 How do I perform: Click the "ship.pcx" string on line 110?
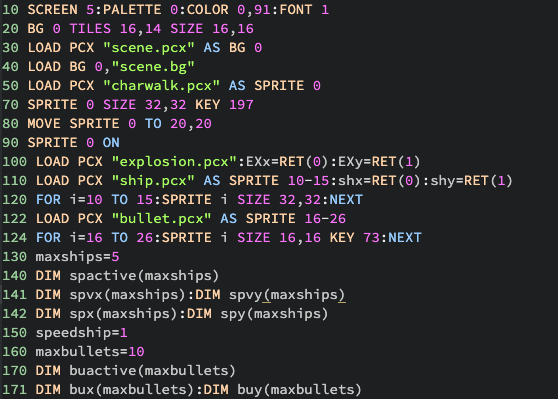tap(153, 180)
